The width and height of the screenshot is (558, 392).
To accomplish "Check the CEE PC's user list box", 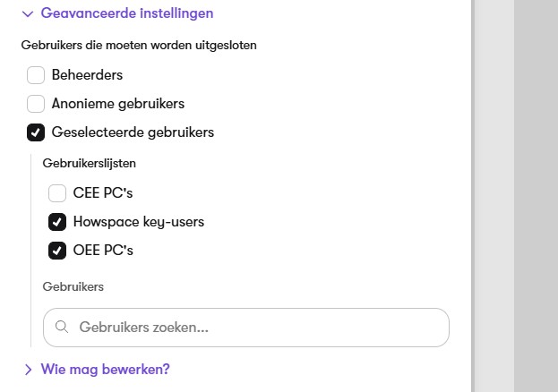I will 57,193.
